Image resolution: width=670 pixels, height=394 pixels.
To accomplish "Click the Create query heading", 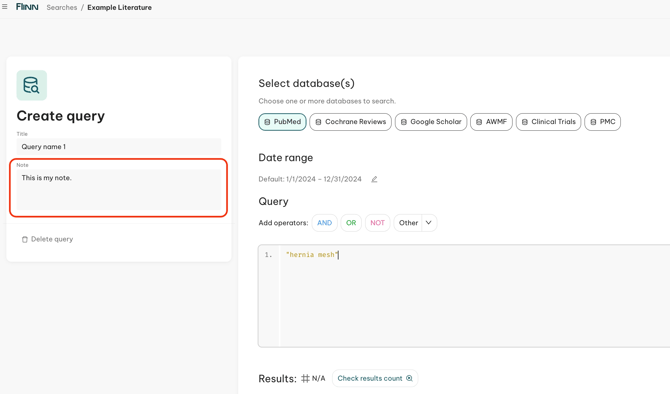I will tap(61, 116).
